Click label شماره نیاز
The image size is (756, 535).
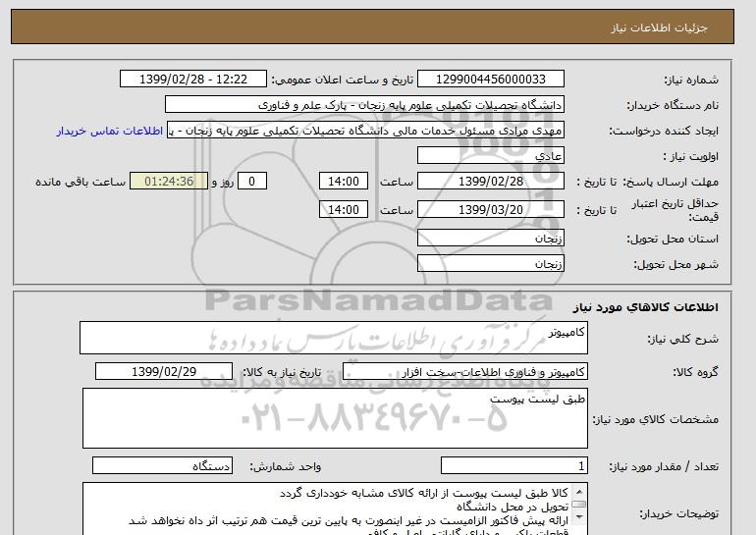tap(692, 80)
